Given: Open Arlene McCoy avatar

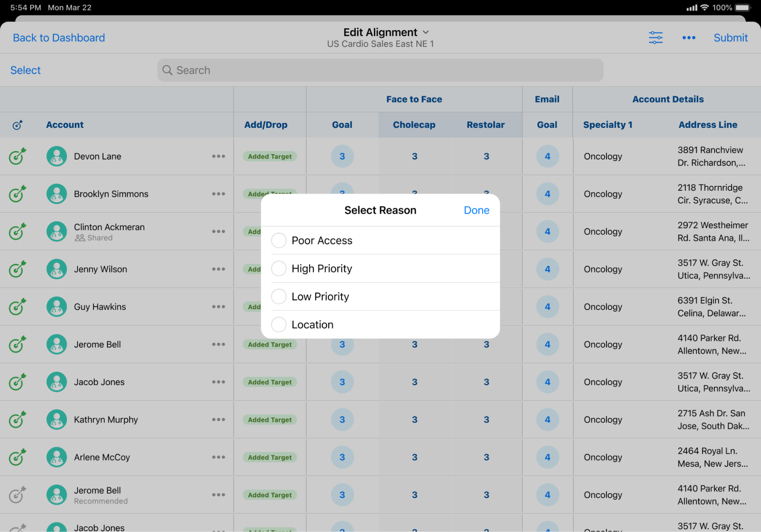Looking at the screenshot, I should [x=57, y=457].
